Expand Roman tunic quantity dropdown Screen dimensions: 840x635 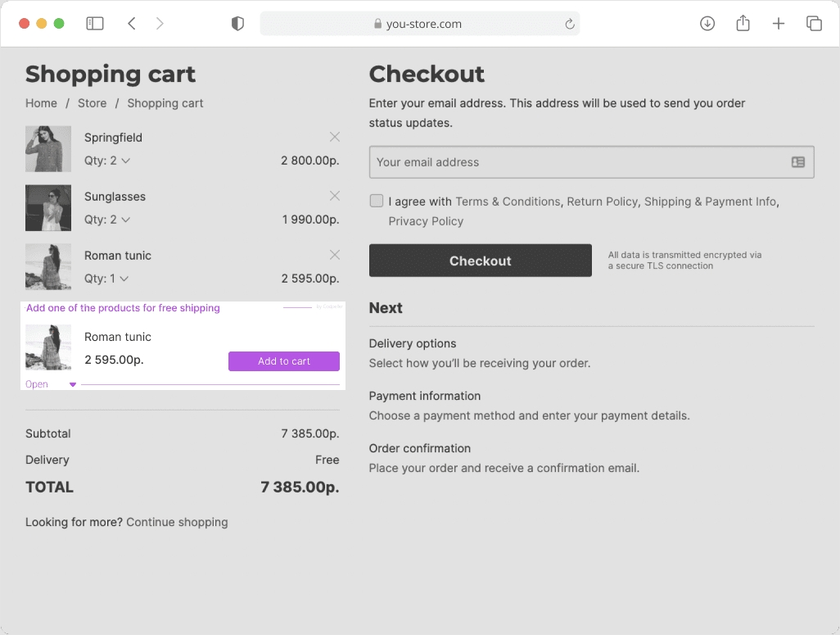106,279
